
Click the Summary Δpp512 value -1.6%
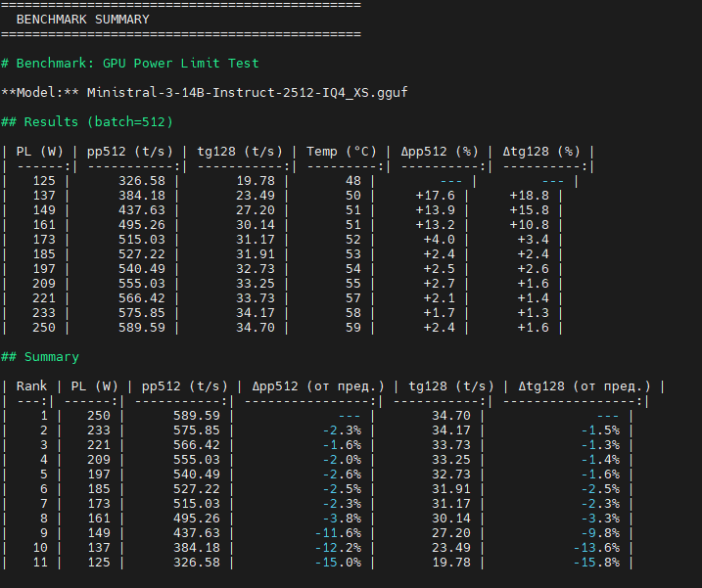coord(342,445)
